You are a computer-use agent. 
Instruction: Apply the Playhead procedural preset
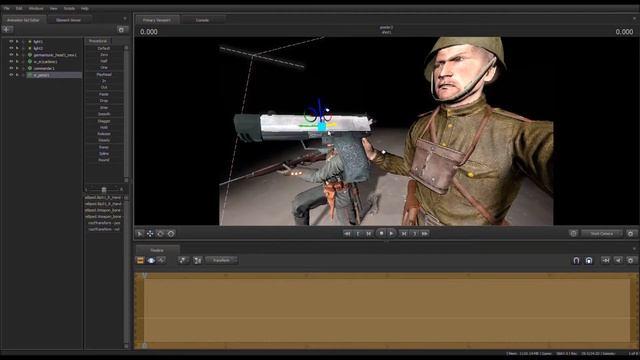tap(104, 75)
